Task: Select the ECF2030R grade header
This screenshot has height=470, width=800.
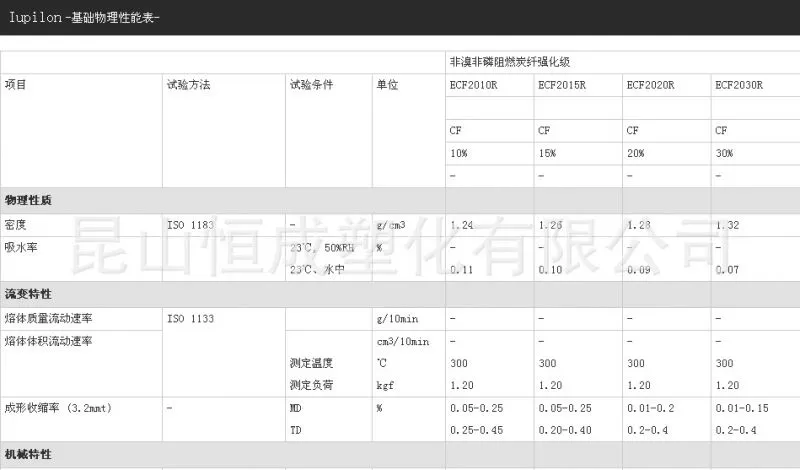Action: click(x=739, y=85)
